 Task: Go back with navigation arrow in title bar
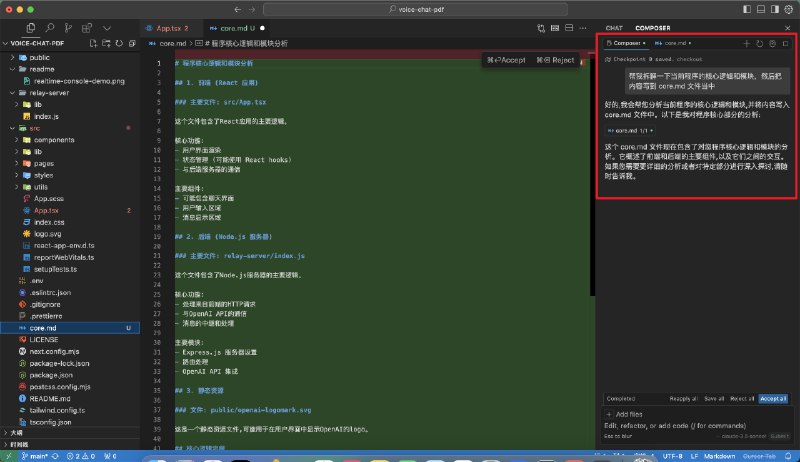point(238,9)
